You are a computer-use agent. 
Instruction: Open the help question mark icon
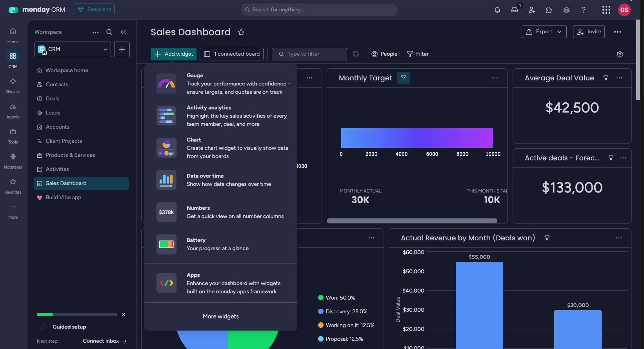584,10
